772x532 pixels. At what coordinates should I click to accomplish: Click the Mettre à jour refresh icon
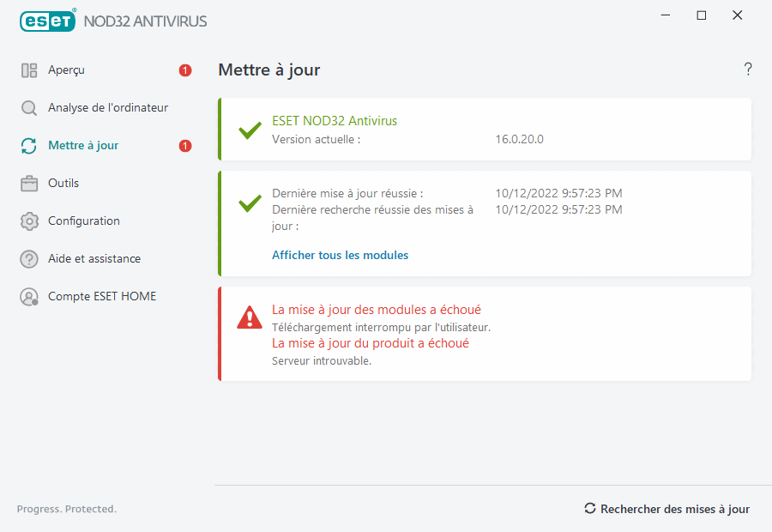click(28, 145)
